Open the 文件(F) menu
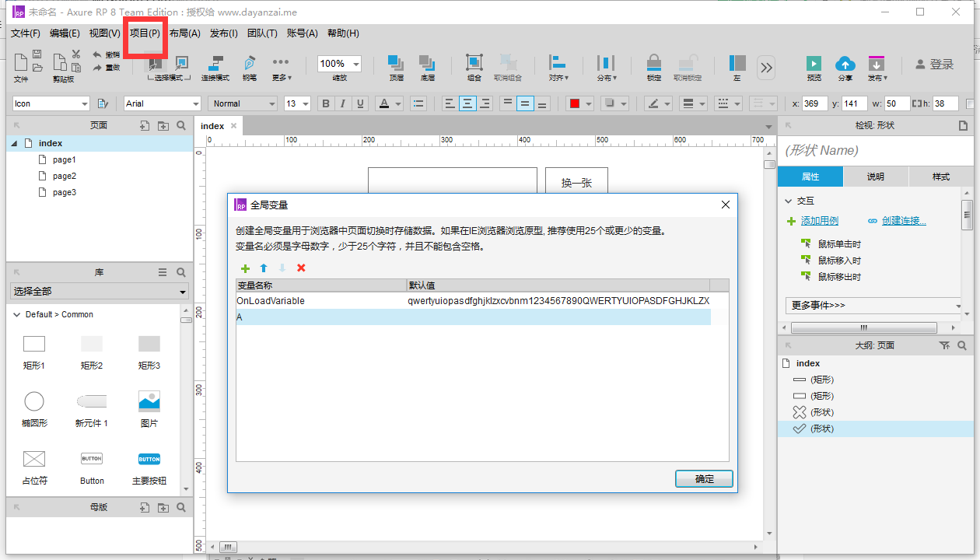The image size is (980, 560). [x=26, y=33]
